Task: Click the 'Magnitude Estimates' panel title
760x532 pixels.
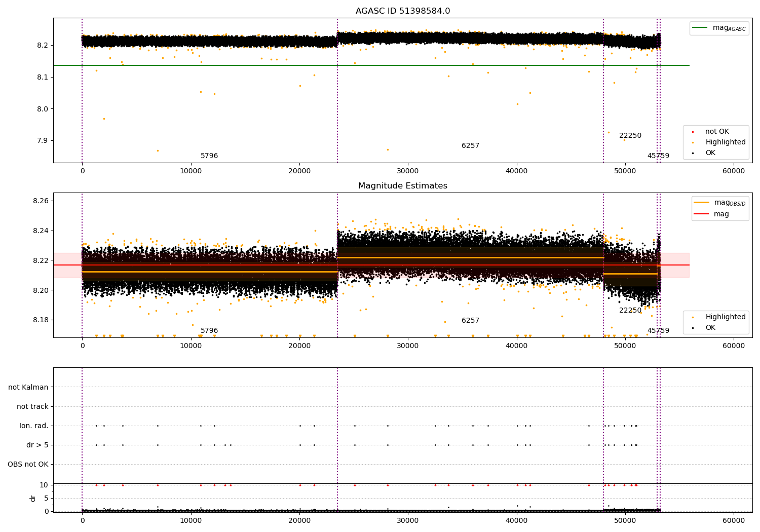Action: (x=403, y=186)
